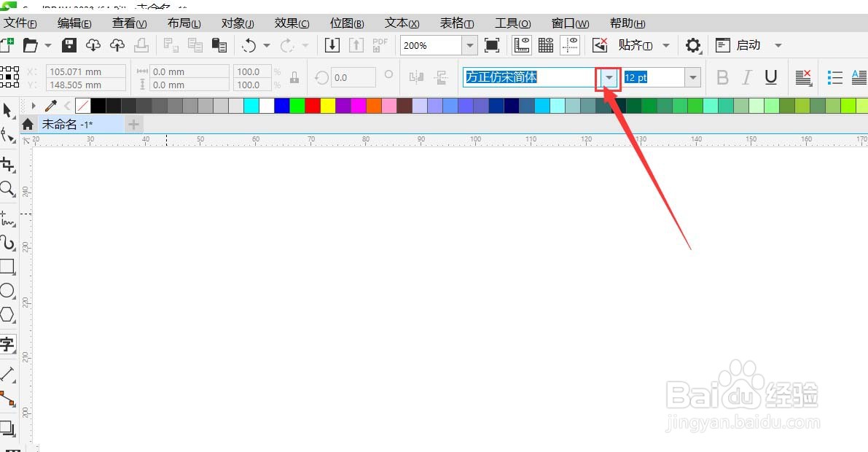Select the Drop shadow tool
Image resolution: width=868 pixels, height=452 pixels.
(x=8, y=428)
